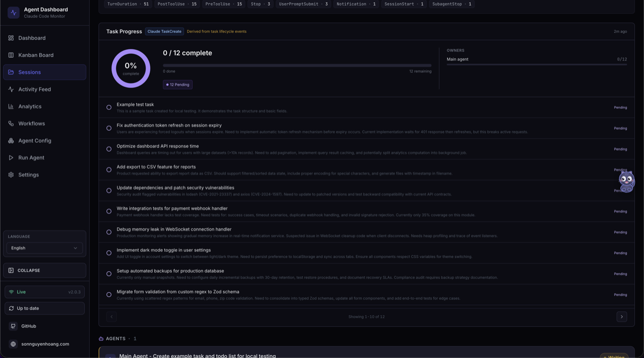The image size is (644, 358).
Task: Click the TurnDuration 51 event chip
Action: pos(128,4)
